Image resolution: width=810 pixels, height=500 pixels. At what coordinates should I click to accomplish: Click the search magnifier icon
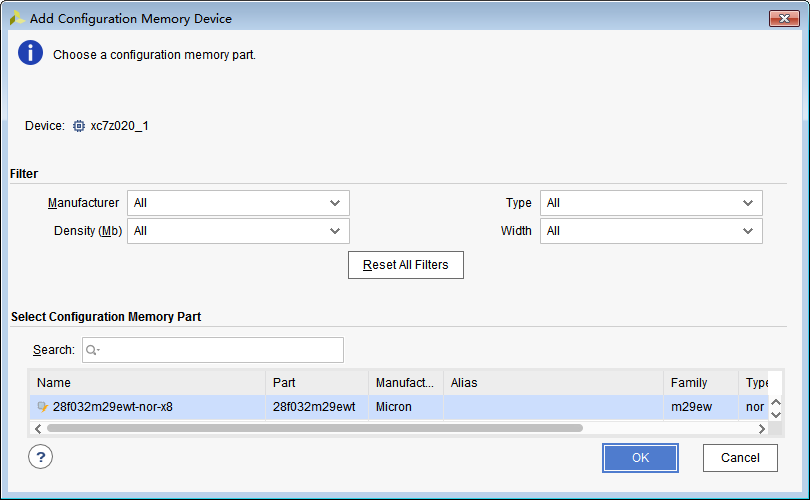pyautogui.click(x=92, y=350)
